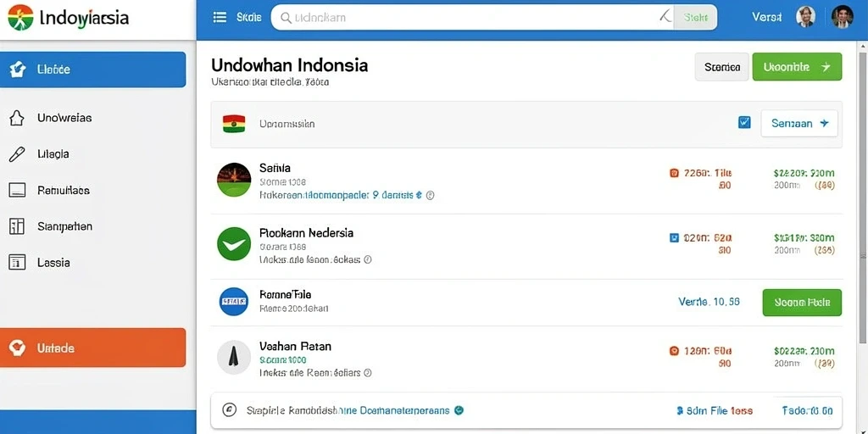Click the green price value in Satinia row
This screenshot has width=868, height=434.
point(804,173)
